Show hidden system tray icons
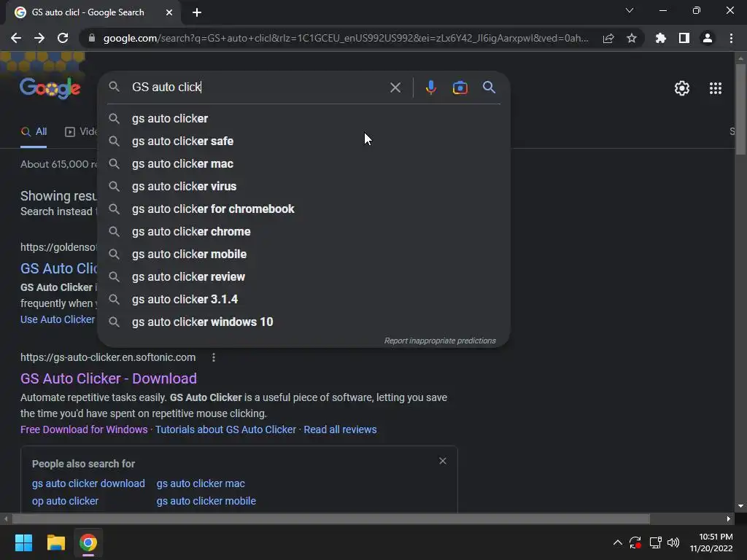 pyautogui.click(x=617, y=542)
